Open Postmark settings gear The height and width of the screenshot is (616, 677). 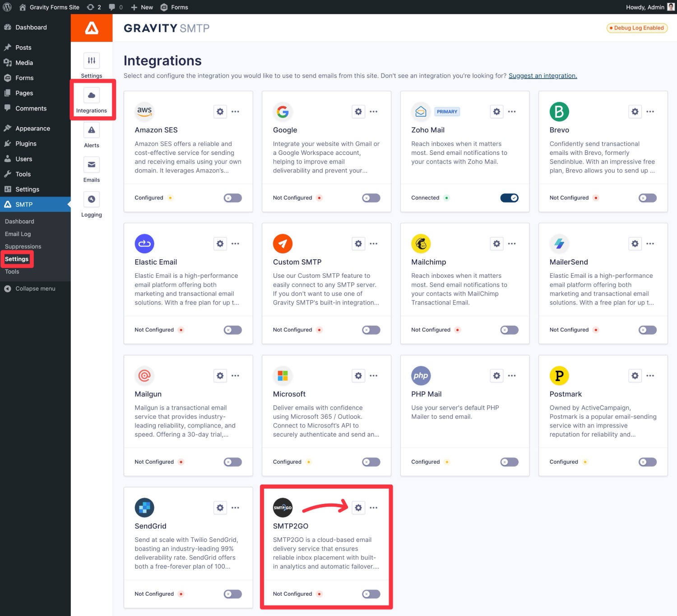(x=635, y=376)
